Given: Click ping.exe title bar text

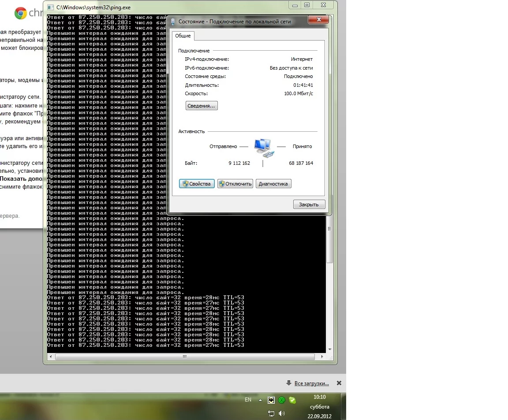Looking at the screenshot, I should (x=93, y=7).
